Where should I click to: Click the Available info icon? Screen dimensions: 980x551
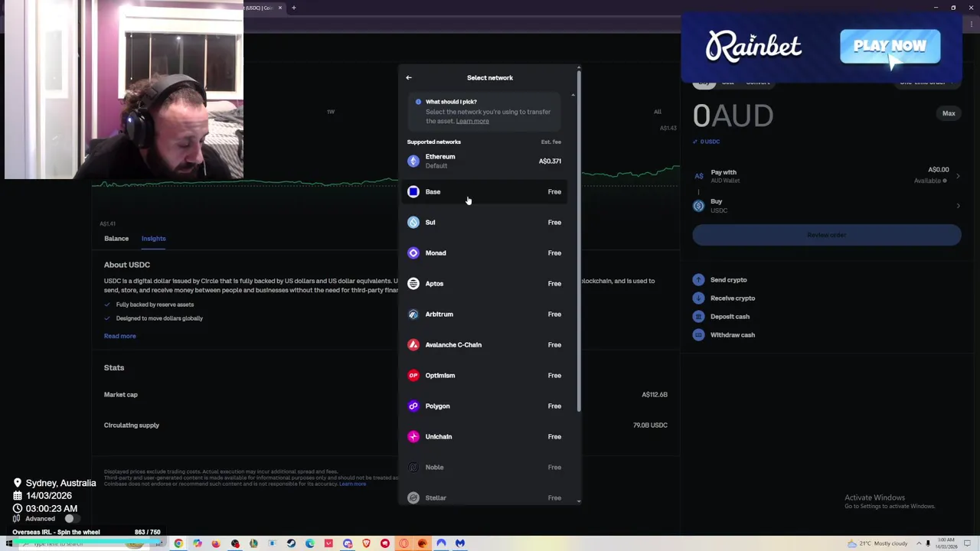point(945,181)
